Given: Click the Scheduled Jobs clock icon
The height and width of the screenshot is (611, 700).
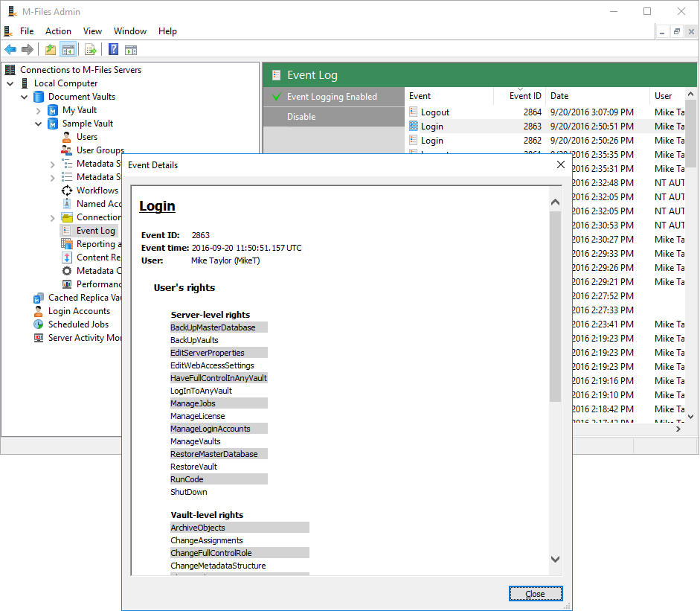Looking at the screenshot, I should [x=39, y=324].
